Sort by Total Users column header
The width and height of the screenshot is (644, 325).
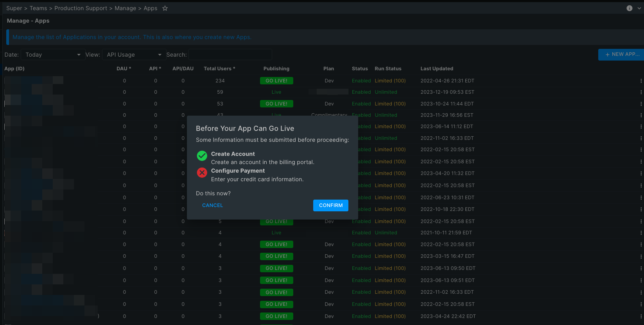click(x=219, y=69)
